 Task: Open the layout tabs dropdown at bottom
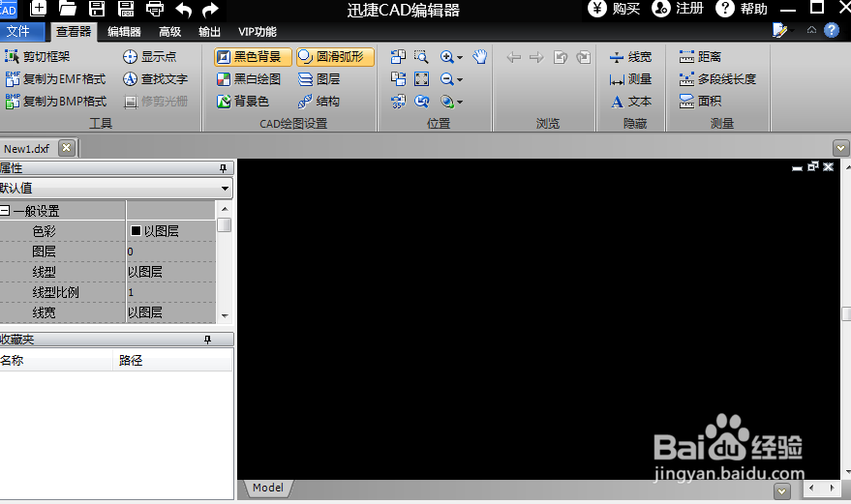(781, 491)
